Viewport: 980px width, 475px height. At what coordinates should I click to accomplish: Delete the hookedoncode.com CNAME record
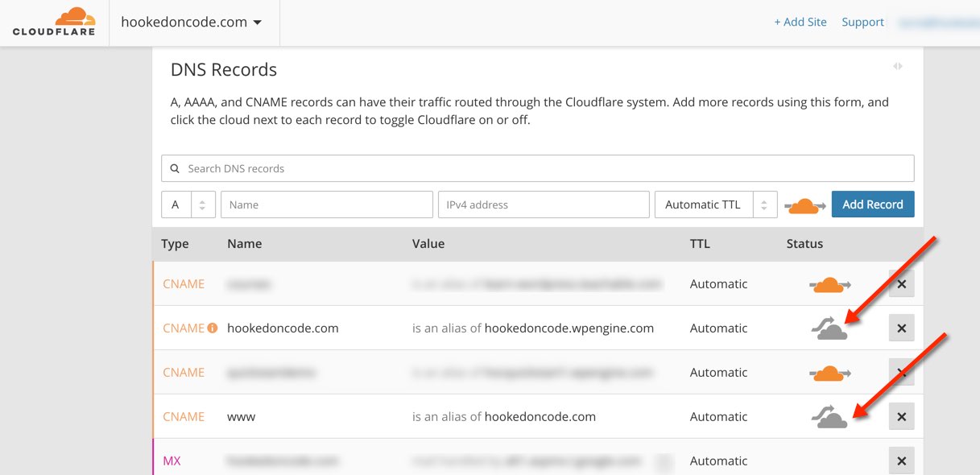[901, 328]
